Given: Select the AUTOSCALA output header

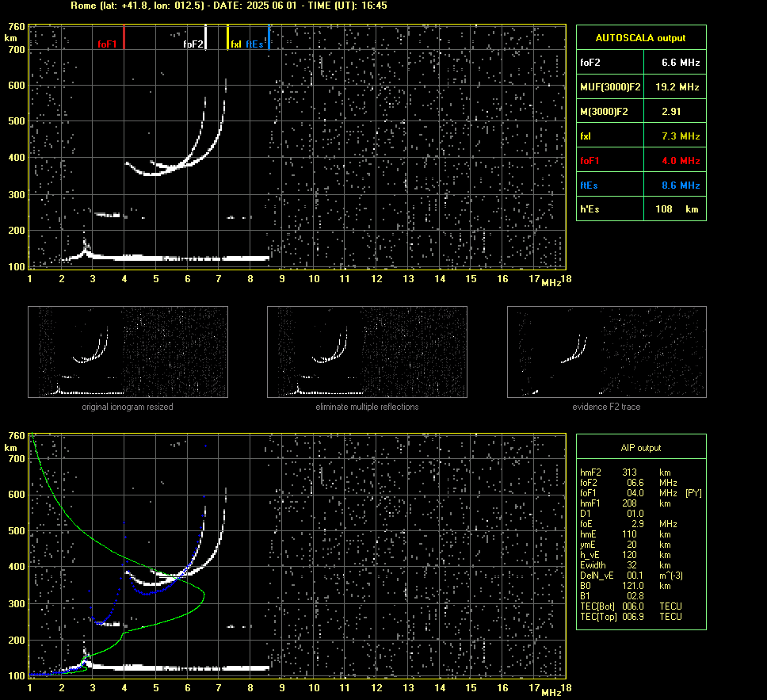Looking at the screenshot, I should pyautogui.click(x=640, y=38).
